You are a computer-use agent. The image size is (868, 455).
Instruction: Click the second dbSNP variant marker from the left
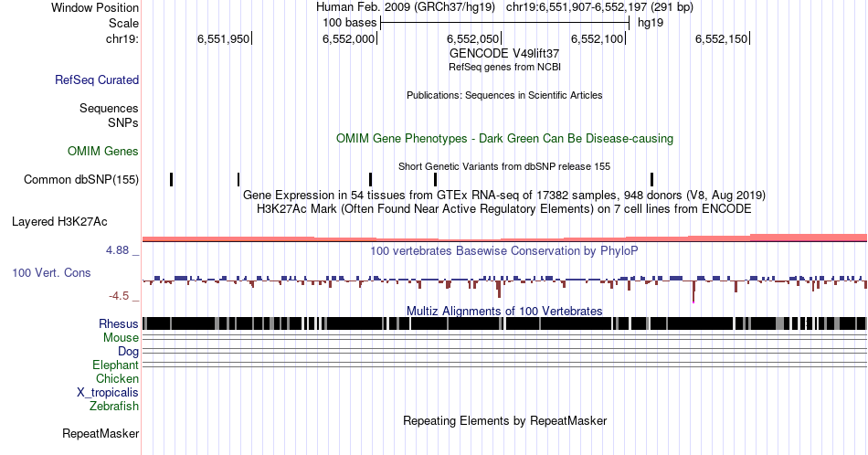[x=238, y=179]
